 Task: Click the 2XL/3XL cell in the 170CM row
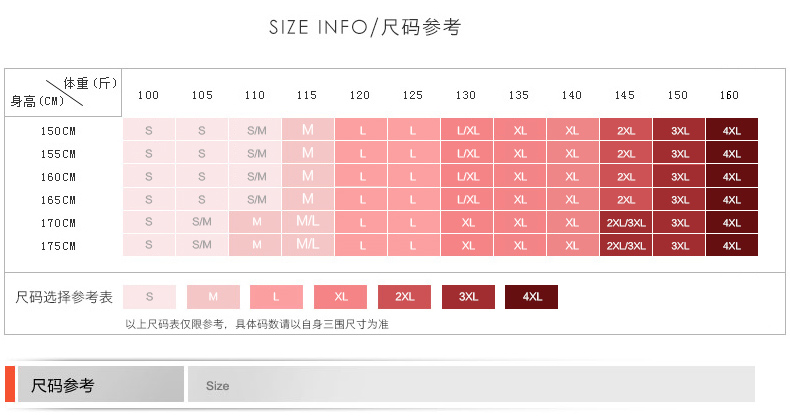coord(626,223)
